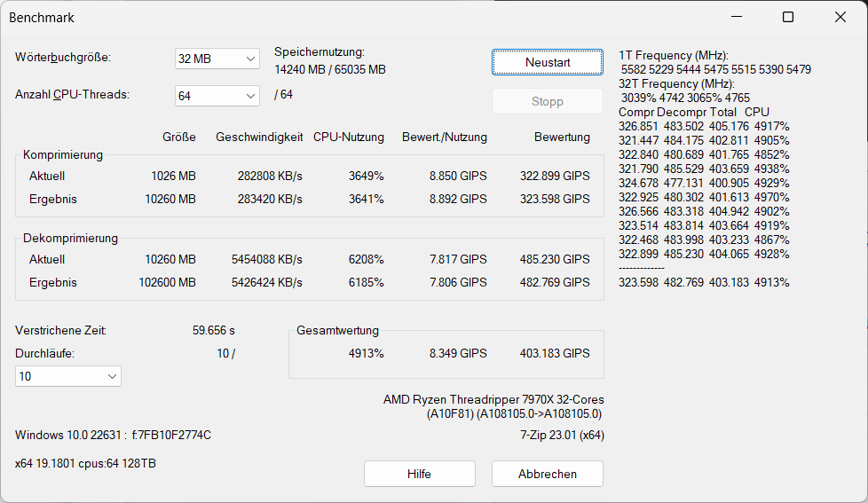Viewport: 868px width, 503px height.
Task: Click the Gesamtwertung 403.183 GIPS value
Action: (x=555, y=353)
